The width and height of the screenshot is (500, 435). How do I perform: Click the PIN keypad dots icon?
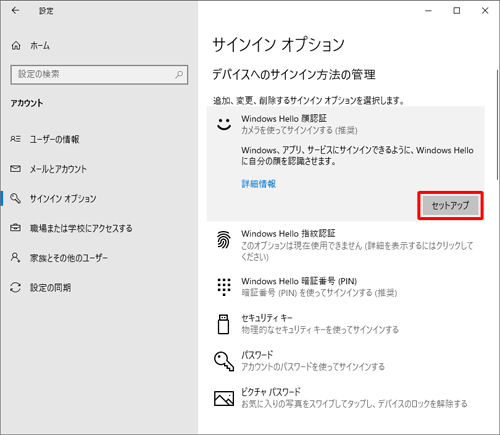224,287
